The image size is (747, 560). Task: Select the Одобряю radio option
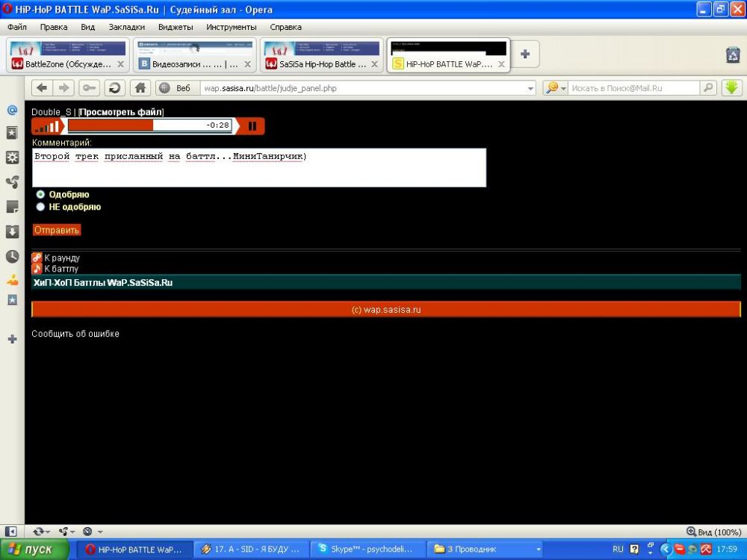[x=40, y=194]
